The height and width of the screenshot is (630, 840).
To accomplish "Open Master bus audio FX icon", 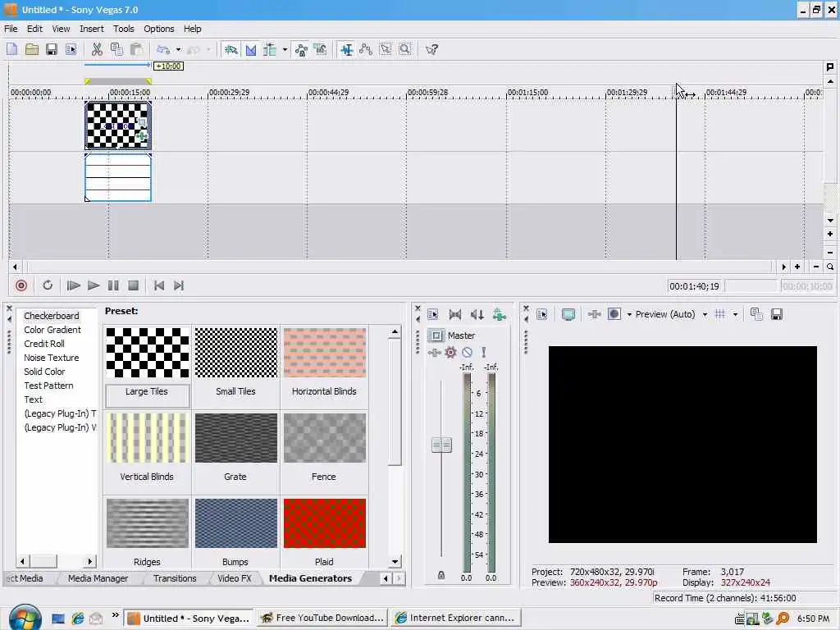I will coord(434,352).
